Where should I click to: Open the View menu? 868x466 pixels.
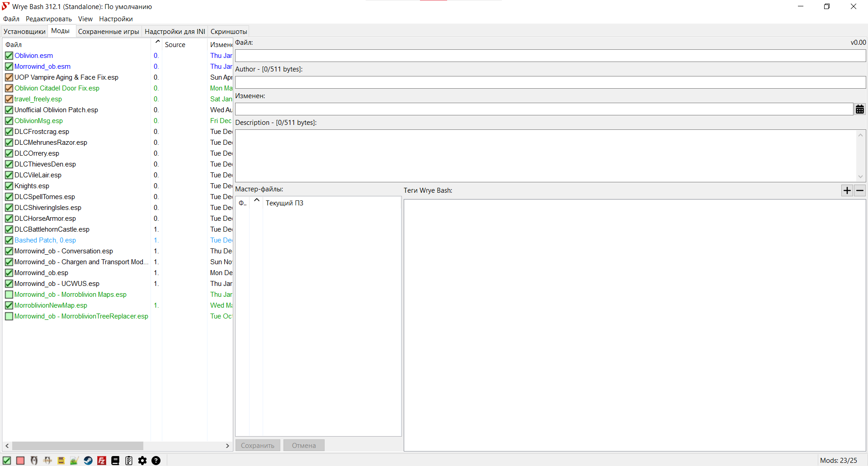(x=85, y=19)
